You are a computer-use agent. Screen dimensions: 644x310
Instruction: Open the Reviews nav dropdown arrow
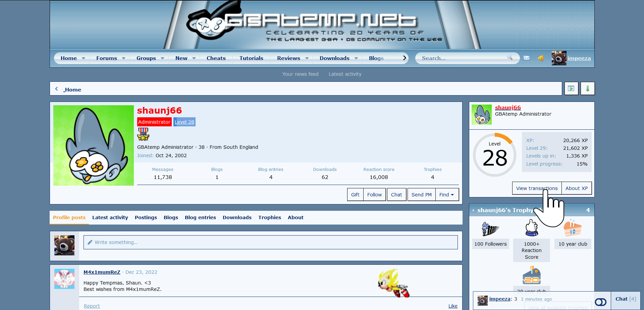[307, 58]
